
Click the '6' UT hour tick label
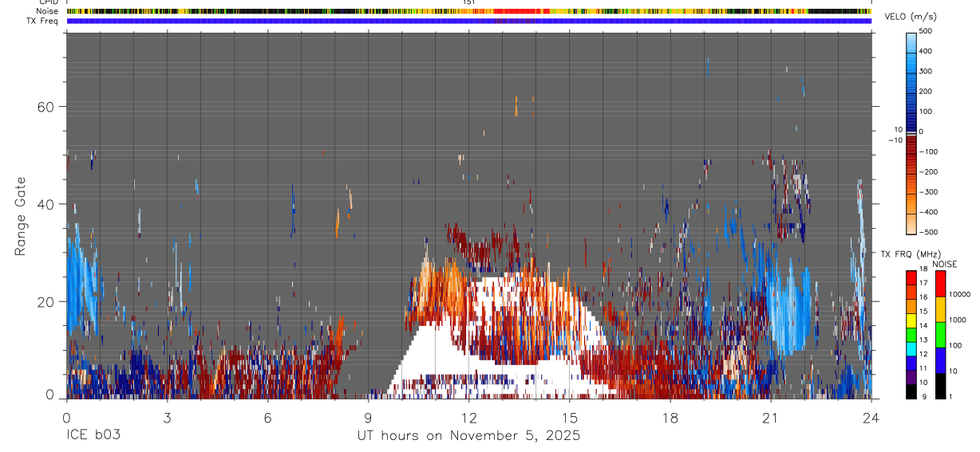coord(267,417)
